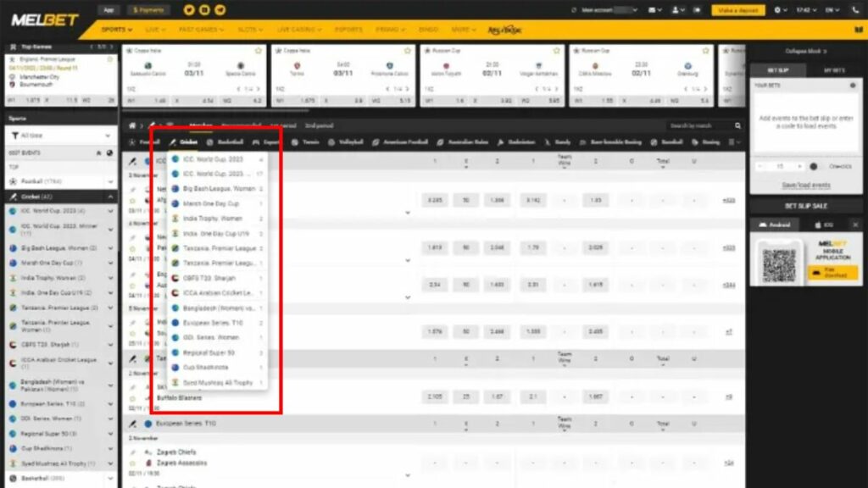Viewport: 868px width, 488px height.
Task: Click the search magnifier icon
Action: click(x=737, y=125)
